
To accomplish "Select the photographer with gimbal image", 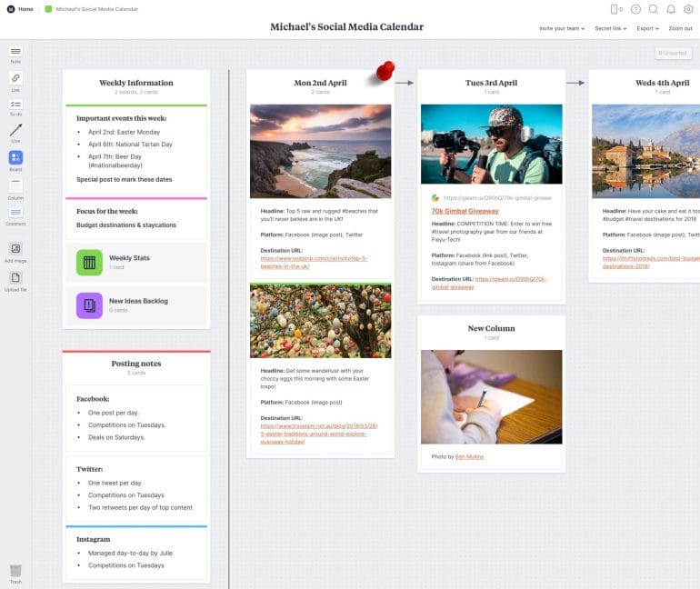I will [492, 145].
